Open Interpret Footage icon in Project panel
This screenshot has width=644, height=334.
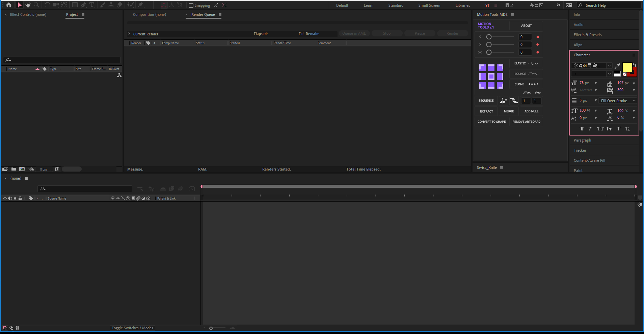click(5, 169)
